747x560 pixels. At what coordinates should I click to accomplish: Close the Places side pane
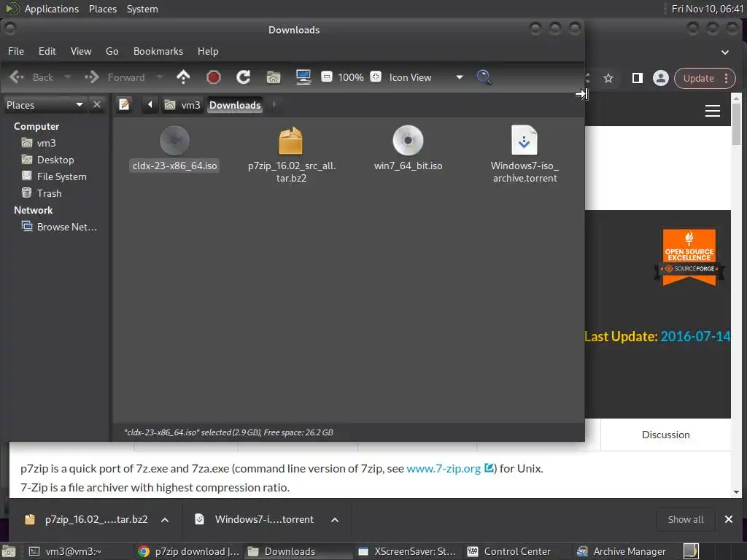coord(97,105)
